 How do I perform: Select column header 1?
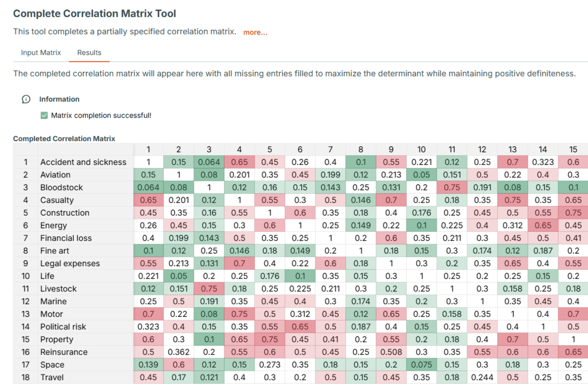click(148, 149)
